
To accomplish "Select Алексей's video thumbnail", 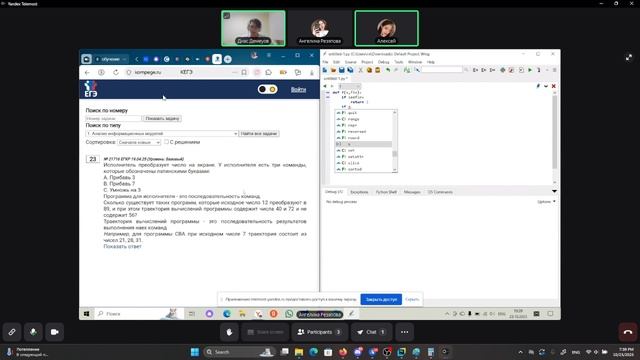I will [386, 28].
